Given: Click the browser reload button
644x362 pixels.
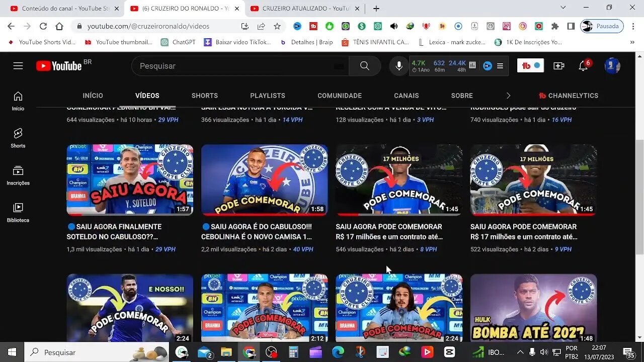Looking at the screenshot, I should [x=43, y=26].
